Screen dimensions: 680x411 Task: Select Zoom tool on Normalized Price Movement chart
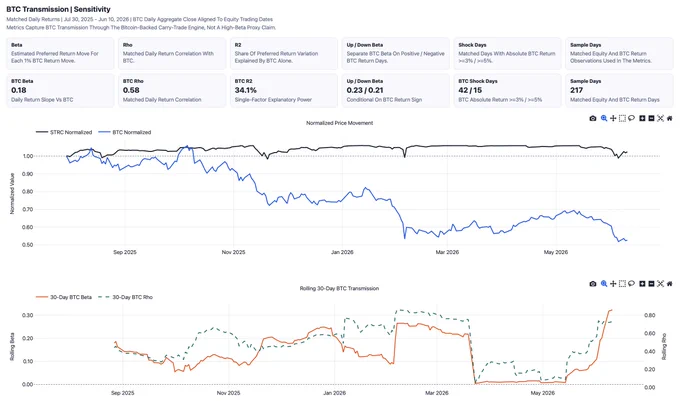(x=604, y=118)
